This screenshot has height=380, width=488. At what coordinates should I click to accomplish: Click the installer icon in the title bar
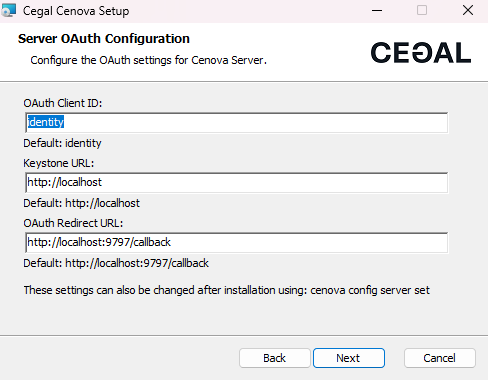pos(8,10)
